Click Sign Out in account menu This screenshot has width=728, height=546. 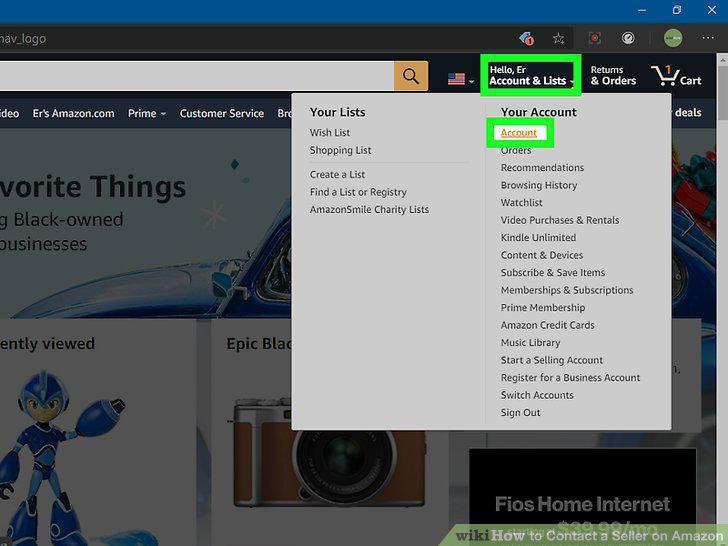pyautogui.click(x=520, y=413)
